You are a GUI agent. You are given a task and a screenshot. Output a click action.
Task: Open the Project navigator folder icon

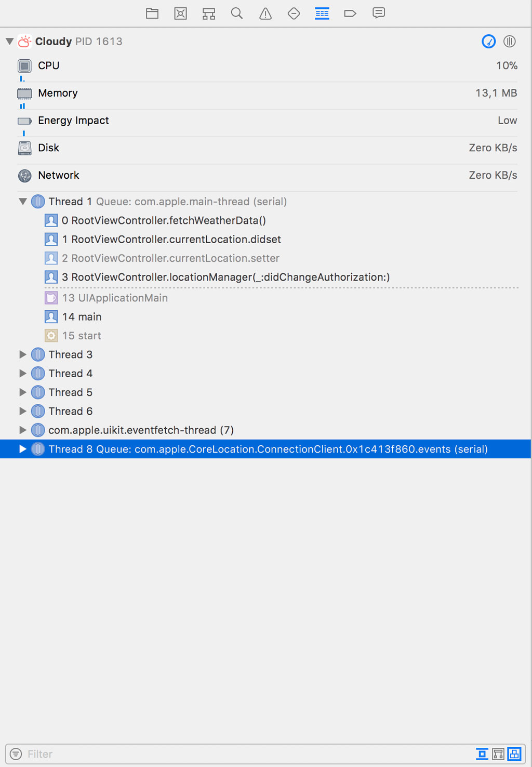(x=152, y=14)
